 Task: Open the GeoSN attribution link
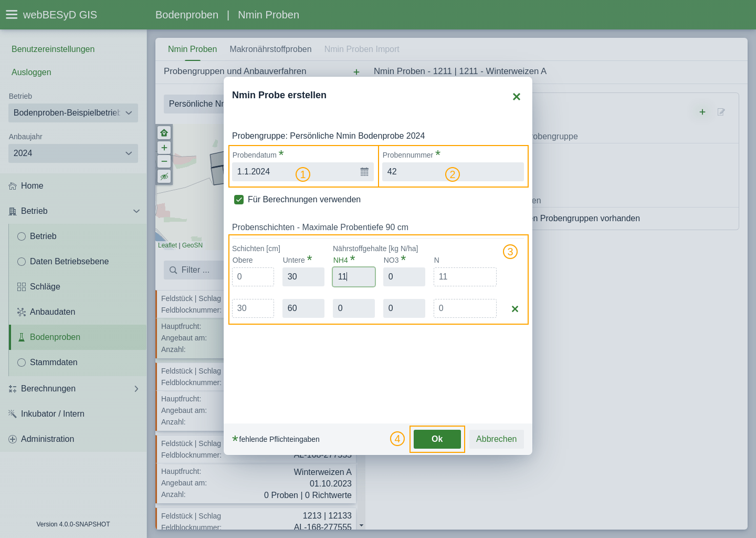click(x=192, y=245)
